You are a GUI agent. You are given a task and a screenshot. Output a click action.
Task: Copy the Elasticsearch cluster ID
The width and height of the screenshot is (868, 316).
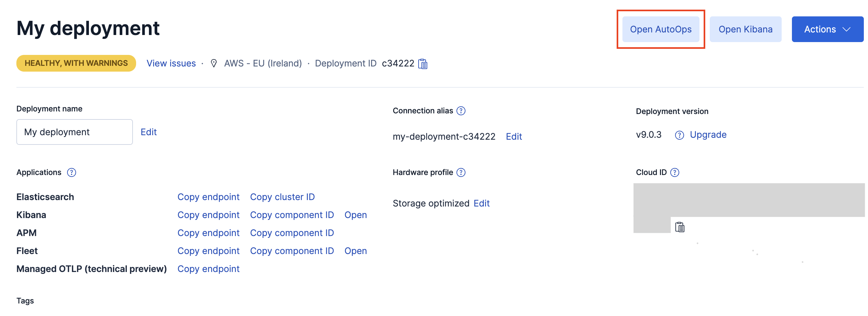click(x=282, y=197)
